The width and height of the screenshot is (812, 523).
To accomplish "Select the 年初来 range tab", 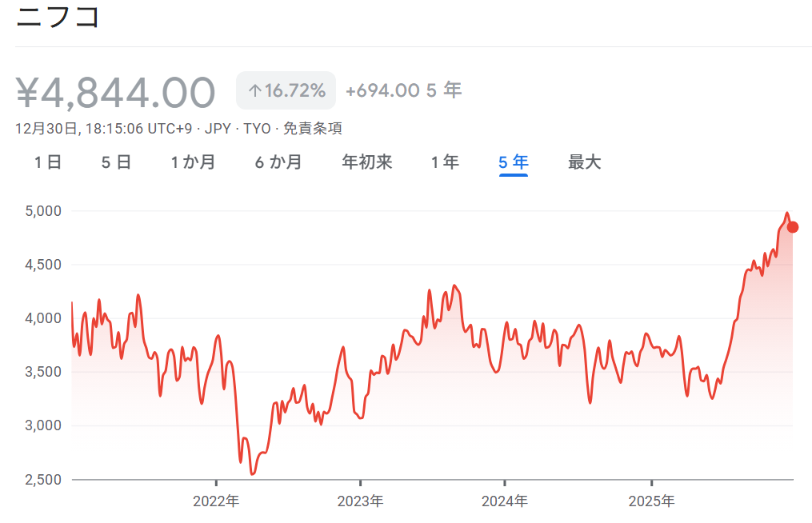I will pos(367,162).
